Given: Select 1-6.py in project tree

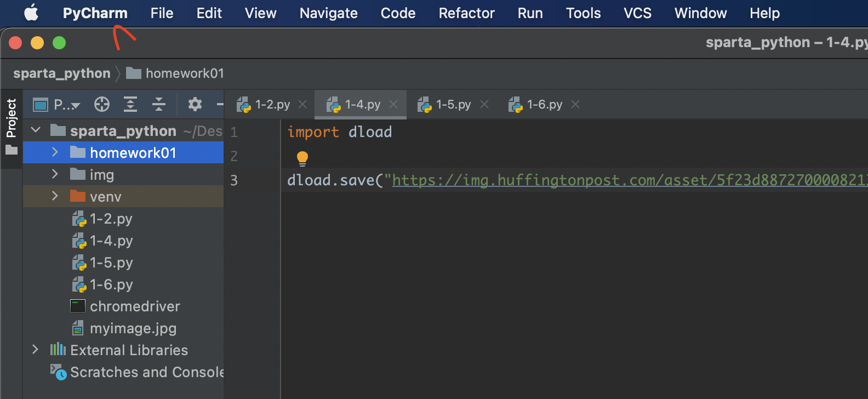Looking at the screenshot, I should [x=123, y=284].
